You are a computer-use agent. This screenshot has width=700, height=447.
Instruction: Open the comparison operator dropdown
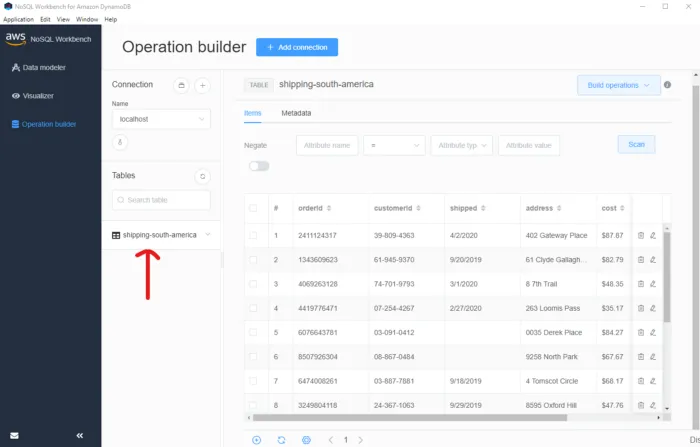[394, 146]
